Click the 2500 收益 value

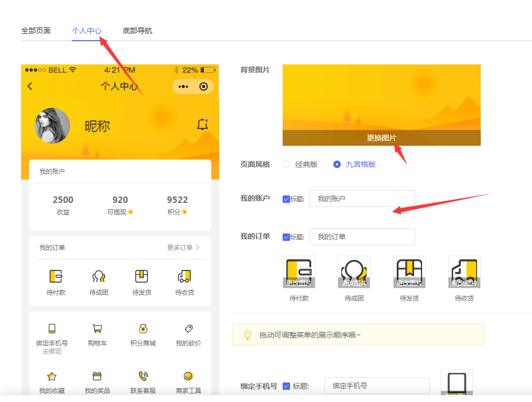tap(63, 200)
